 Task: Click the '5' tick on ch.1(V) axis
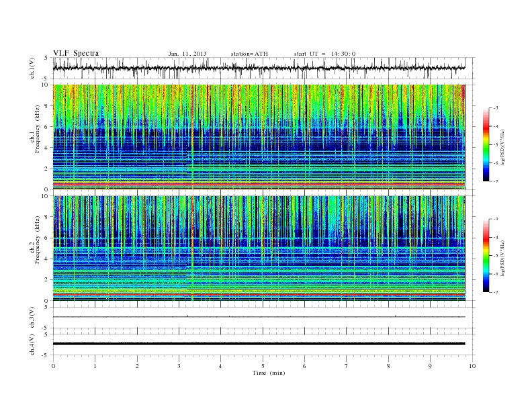[x=46, y=58]
